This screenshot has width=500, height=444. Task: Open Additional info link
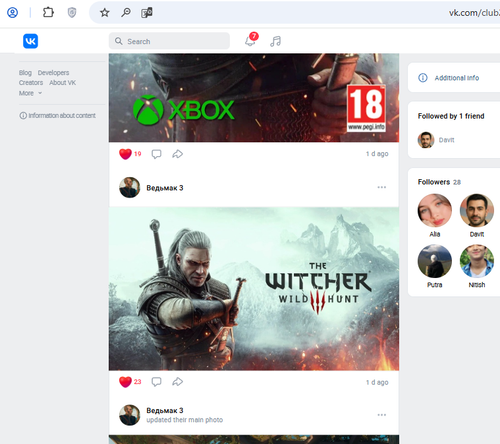click(457, 78)
